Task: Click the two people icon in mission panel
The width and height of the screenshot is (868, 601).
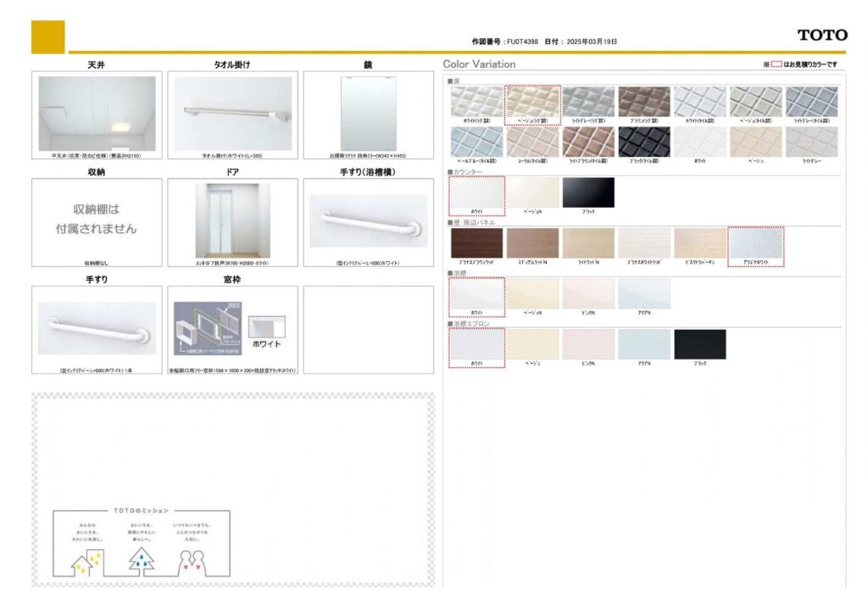Action: pos(193,561)
